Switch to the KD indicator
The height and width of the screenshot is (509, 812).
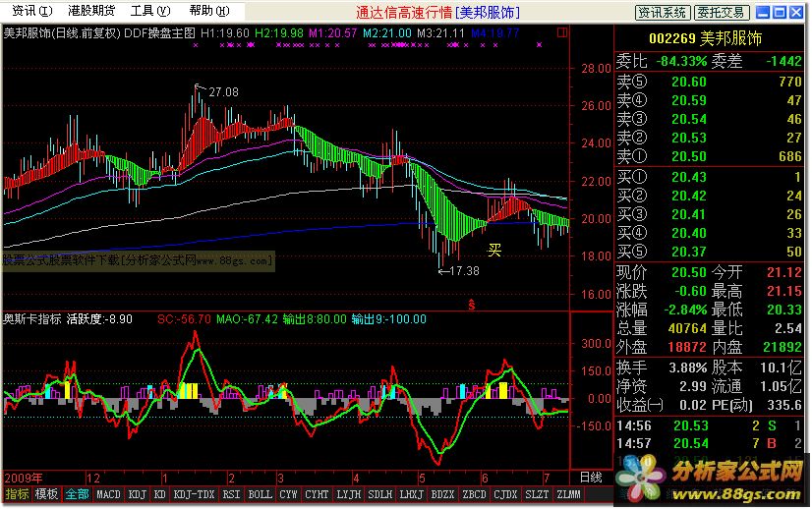click(x=160, y=494)
